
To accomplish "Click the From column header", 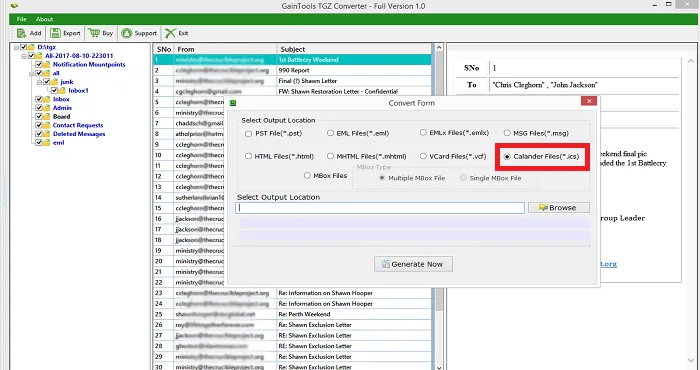I will point(225,49).
